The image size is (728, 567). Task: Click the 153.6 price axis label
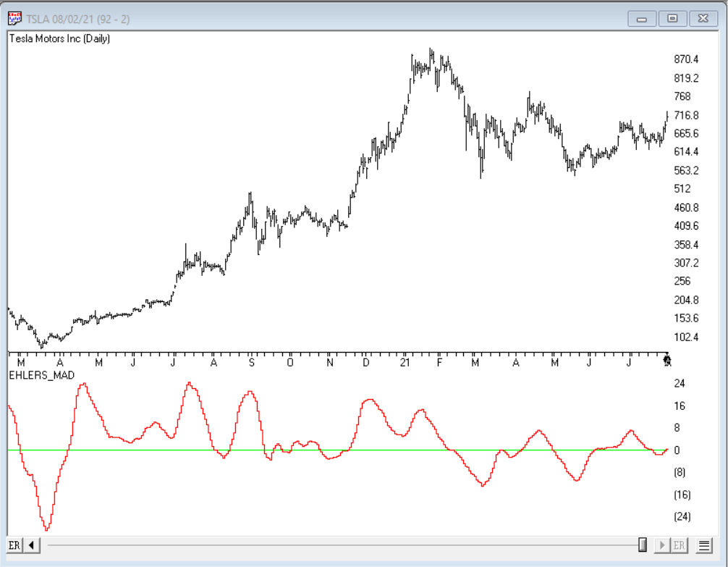[686, 319]
